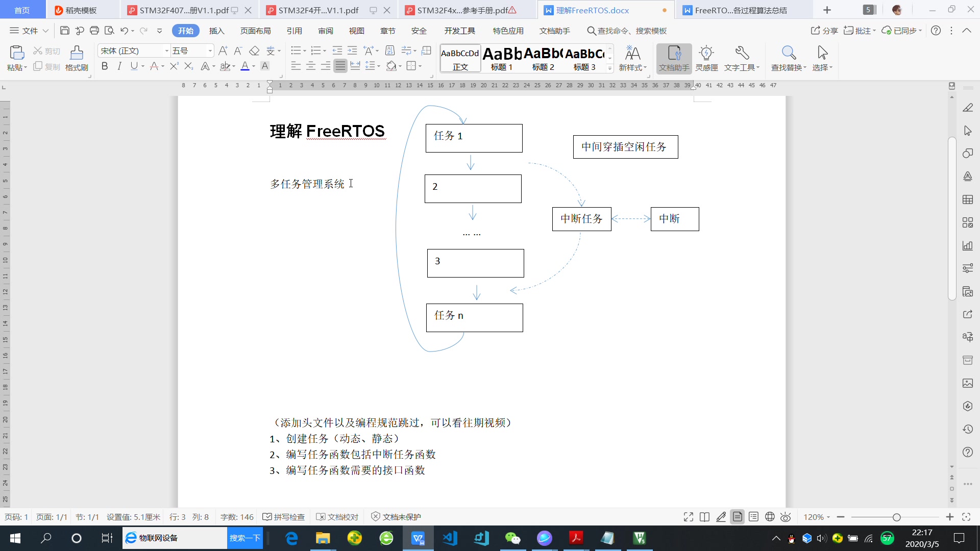Toggle underline formatting
The width and height of the screenshot is (980, 551).
(x=134, y=66)
